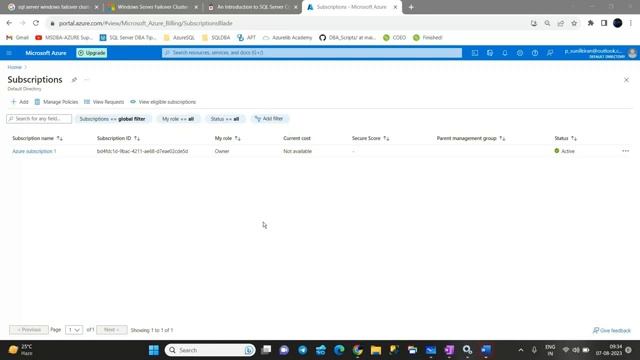Open the Subscriptions global filter pill
The image size is (640, 360).
tap(113, 119)
